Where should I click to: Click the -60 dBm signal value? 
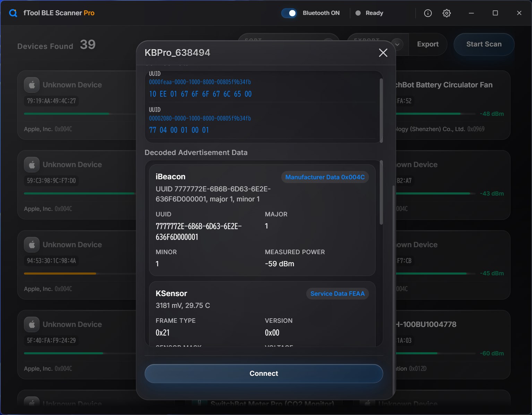tap(492, 353)
